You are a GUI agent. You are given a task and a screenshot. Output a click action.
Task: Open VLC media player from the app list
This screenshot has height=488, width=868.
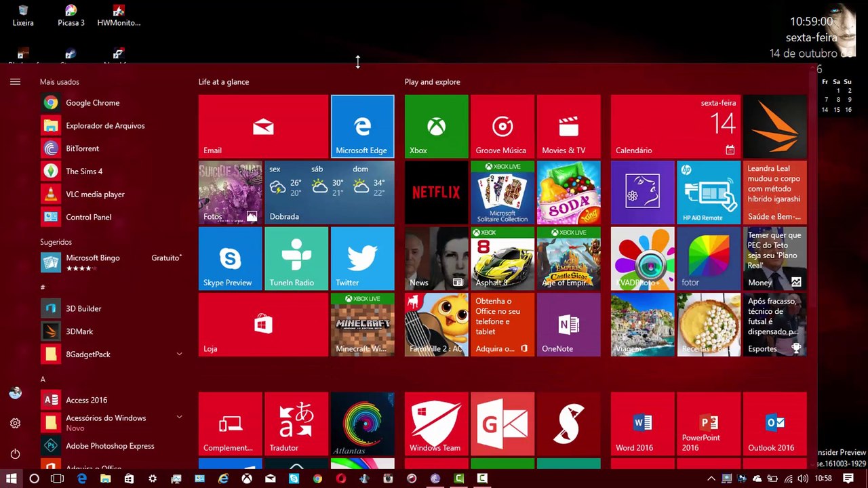112,195
